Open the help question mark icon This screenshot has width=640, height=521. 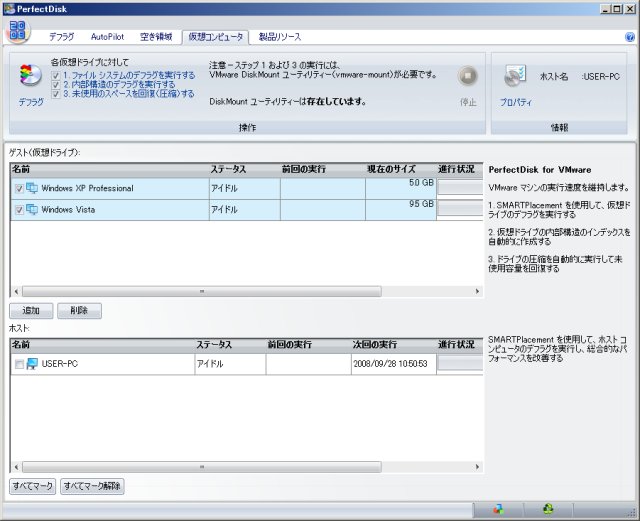click(630, 37)
